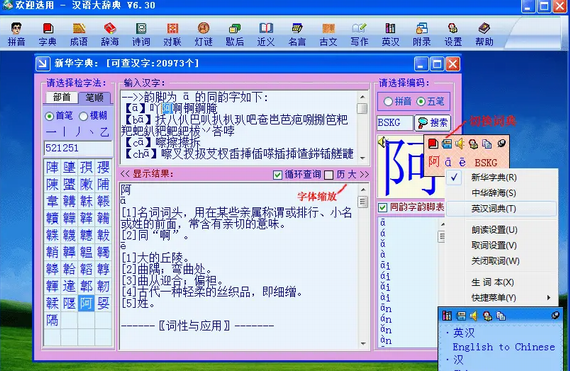Click the pin icon in pink popup

coord(502,144)
